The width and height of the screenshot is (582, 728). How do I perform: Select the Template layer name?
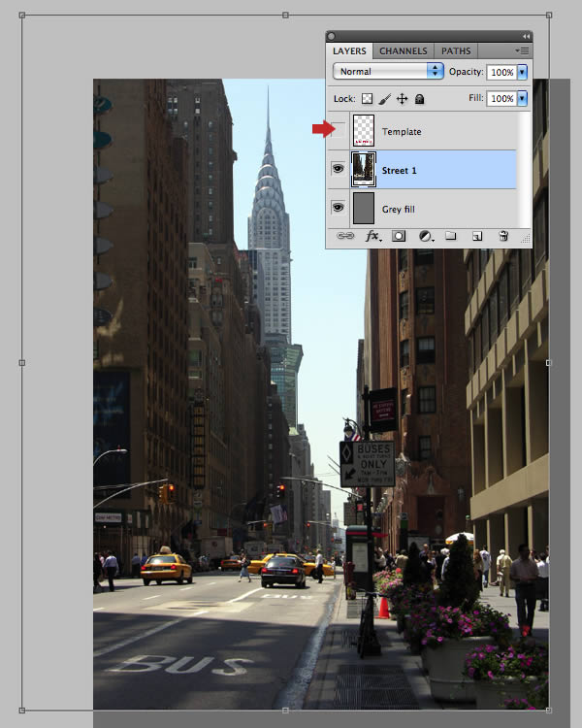pyautogui.click(x=402, y=132)
